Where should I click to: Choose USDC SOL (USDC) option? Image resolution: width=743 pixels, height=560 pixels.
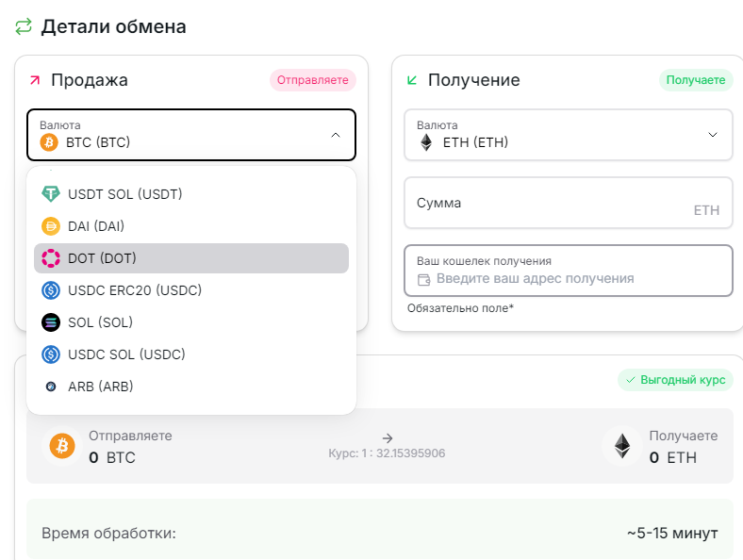tap(126, 354)
